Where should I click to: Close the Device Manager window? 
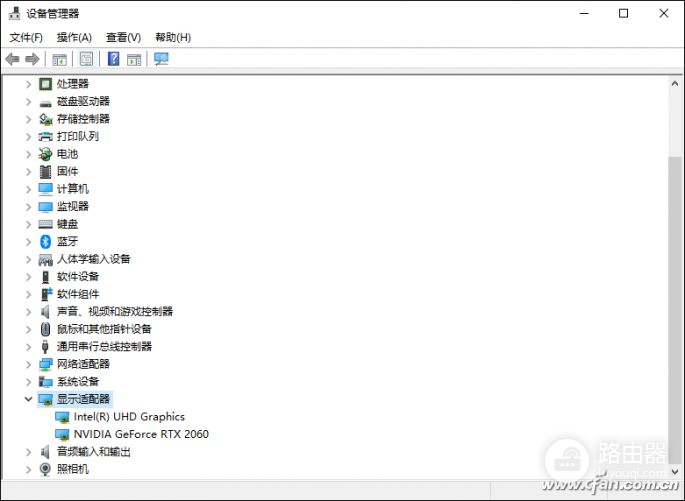664,14
